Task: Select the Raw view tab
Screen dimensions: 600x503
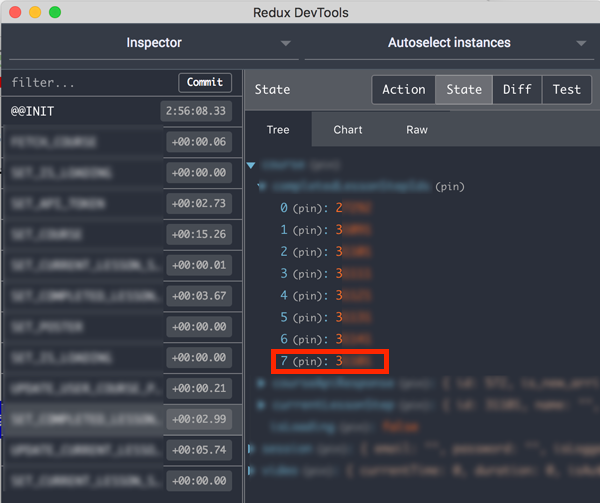Action: [417, 130]
